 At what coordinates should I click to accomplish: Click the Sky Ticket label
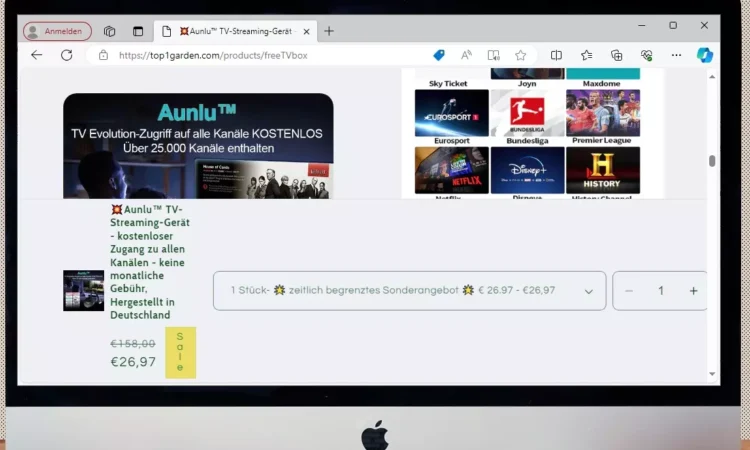tap(448, 84)
